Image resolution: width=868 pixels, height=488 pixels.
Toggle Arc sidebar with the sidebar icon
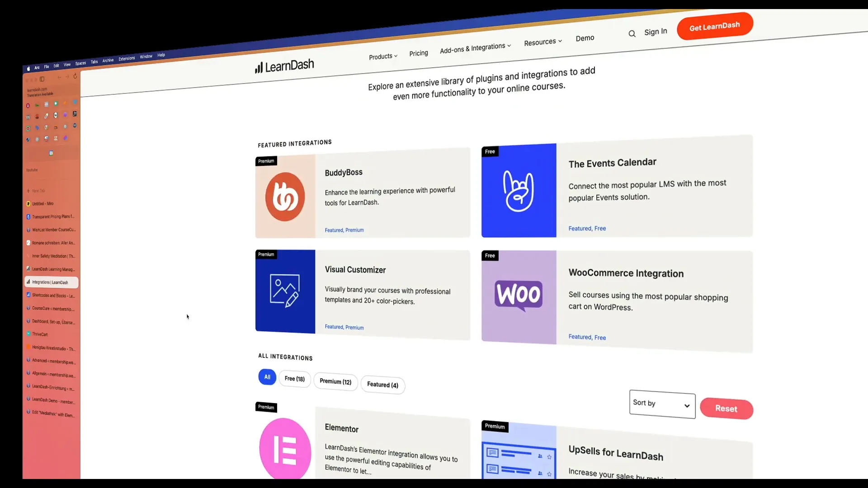click(42, 79)
